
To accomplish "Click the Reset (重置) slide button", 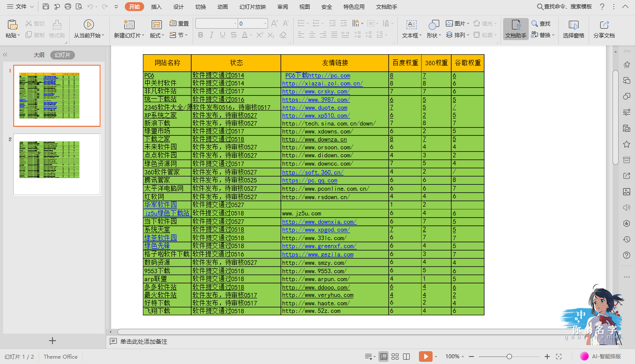I will click(x=179, y=23).
